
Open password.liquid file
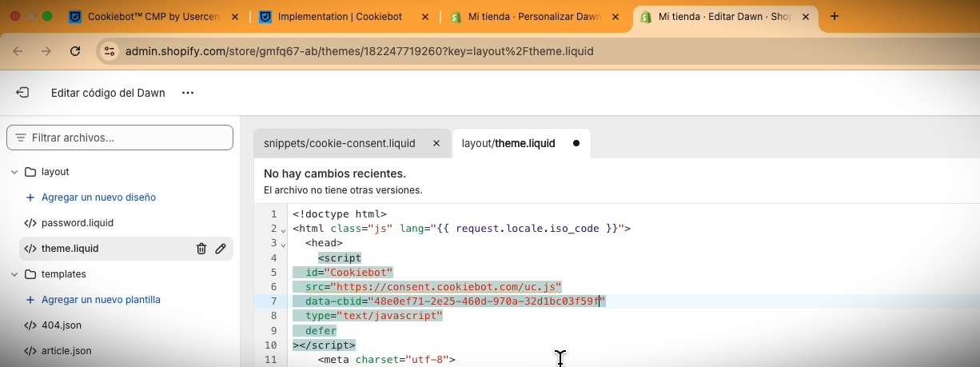(x=78, y=223)
